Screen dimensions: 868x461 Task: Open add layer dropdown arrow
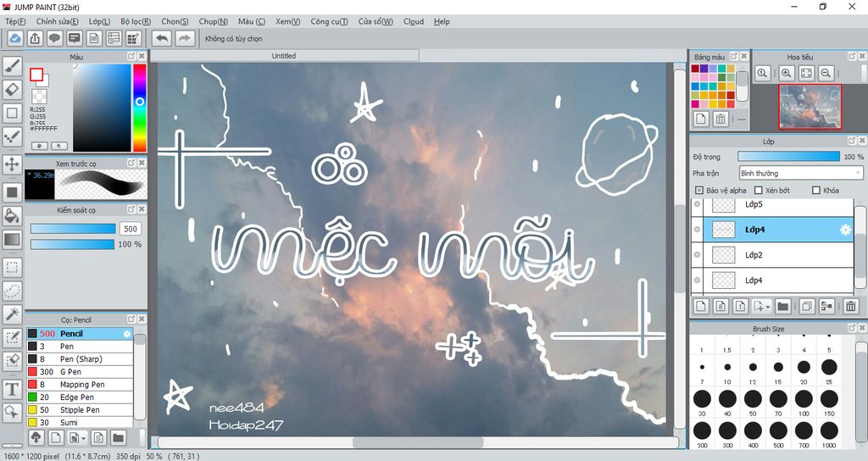767,307
